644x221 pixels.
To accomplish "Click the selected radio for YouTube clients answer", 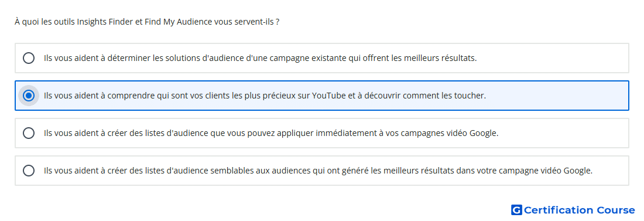I will (x=29, y=96).
